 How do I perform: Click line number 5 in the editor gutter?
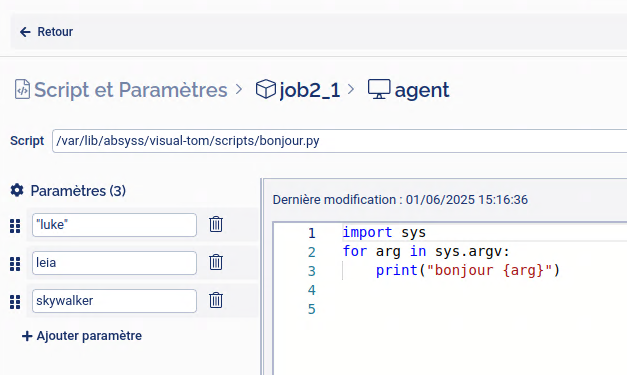click(312, 309)
